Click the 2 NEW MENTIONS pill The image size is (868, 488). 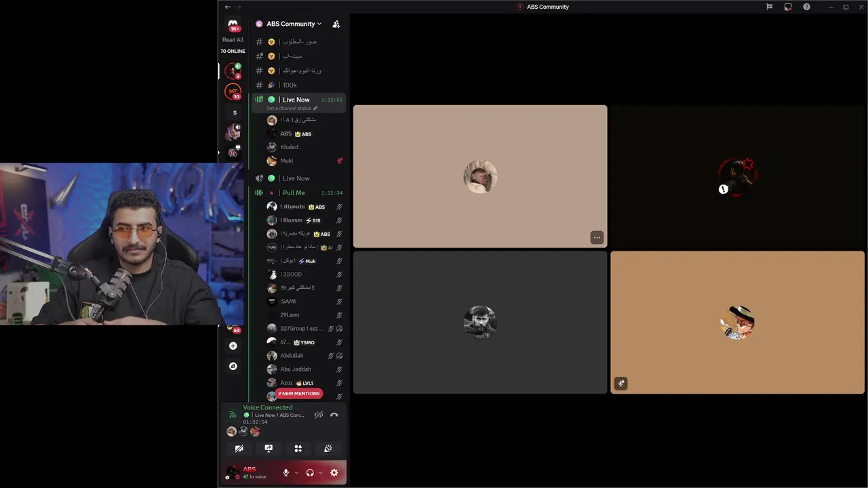tap(299, 393)
